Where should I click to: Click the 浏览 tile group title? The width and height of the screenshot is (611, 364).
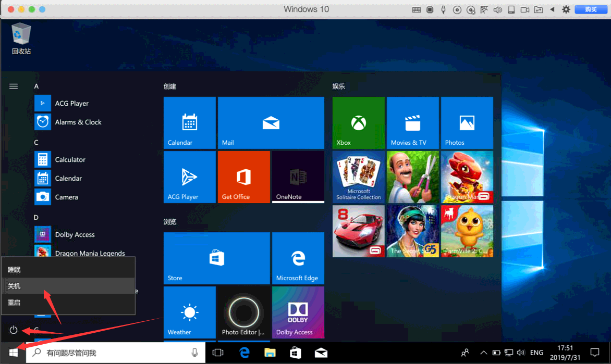coord(170,221)
